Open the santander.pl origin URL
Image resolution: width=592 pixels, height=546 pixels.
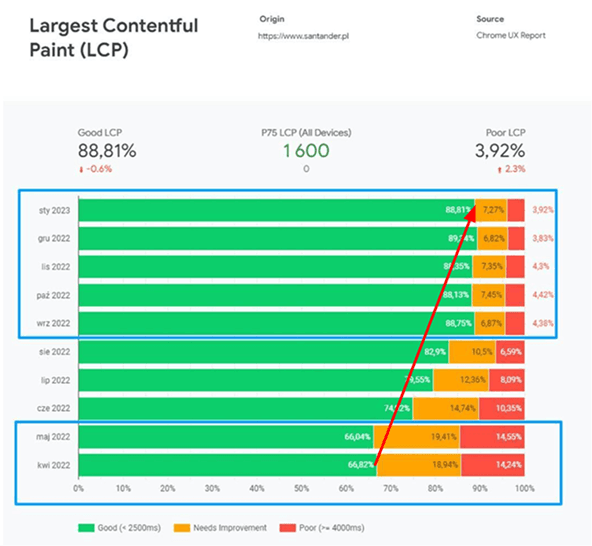click(303, 36)
